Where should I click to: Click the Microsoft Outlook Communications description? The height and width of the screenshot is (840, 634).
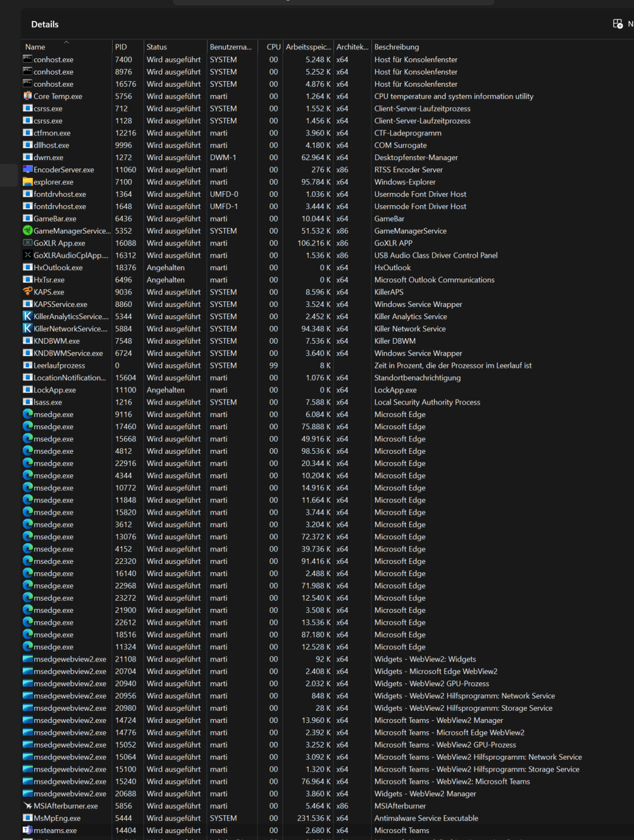pyautogui.click(x=434, y=280)
